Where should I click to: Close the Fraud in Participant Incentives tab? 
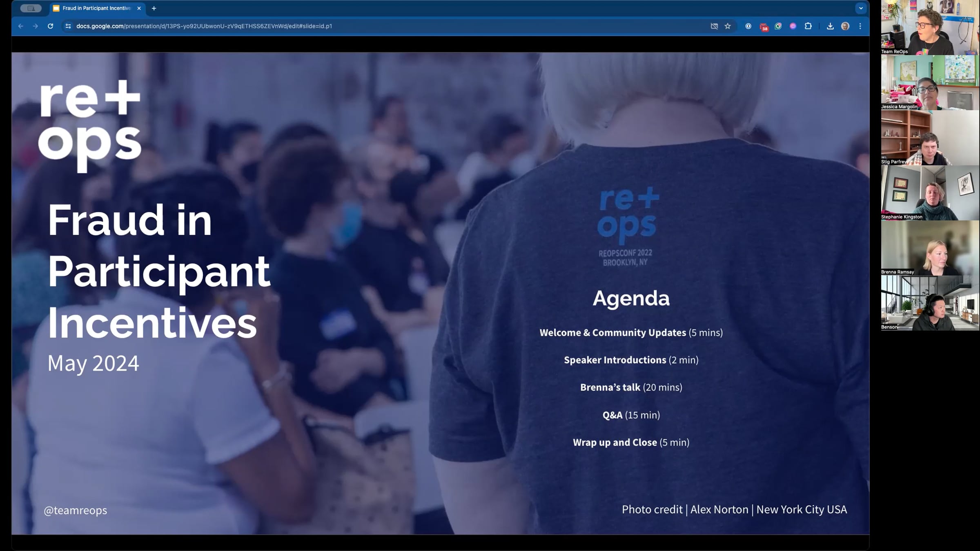pyautogui.click(x=139, y=8)
